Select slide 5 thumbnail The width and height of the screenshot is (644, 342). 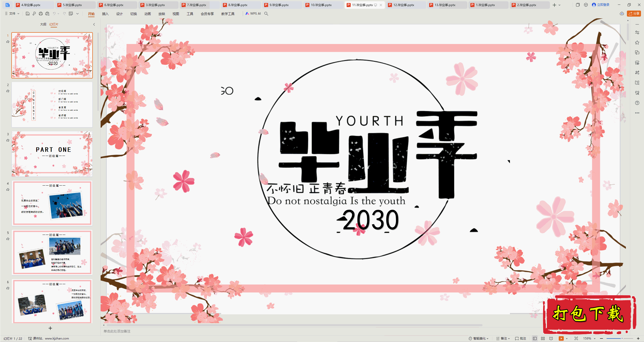coord(52,252)
